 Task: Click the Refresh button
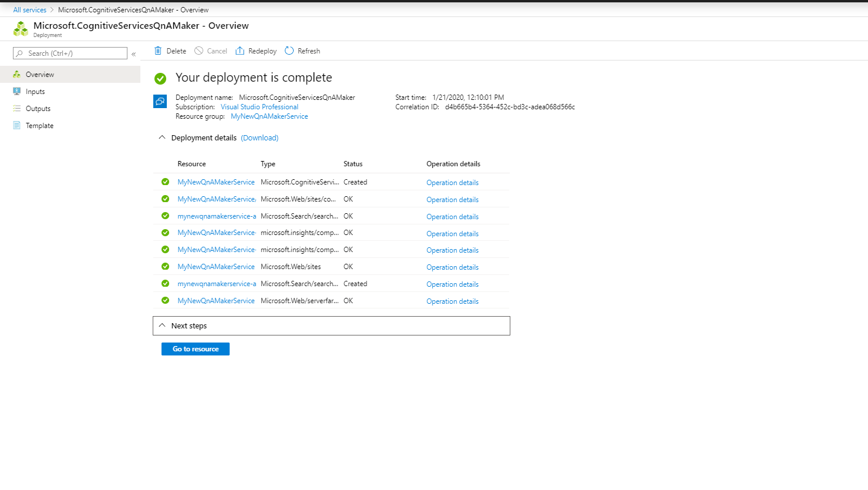[302, 51]
